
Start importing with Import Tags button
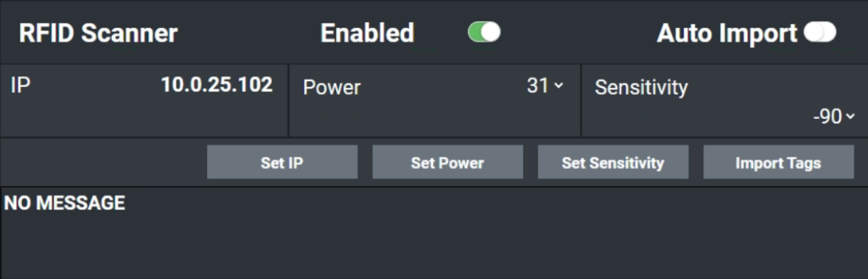click(778, 162)
